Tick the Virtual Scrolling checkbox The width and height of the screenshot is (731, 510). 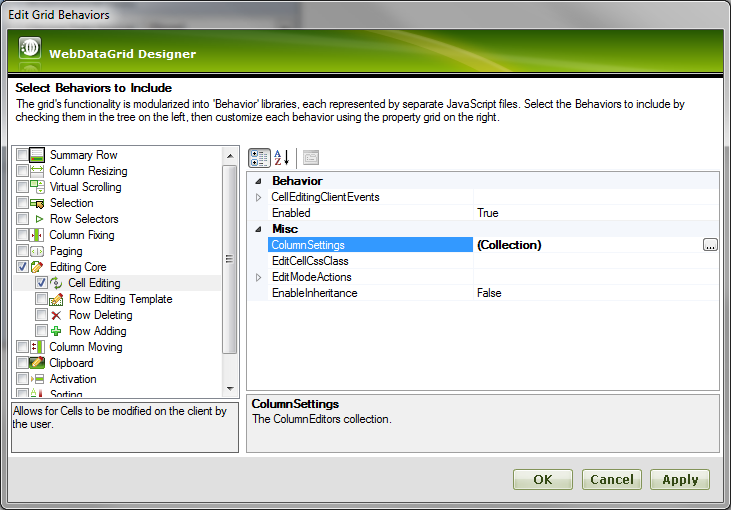pos(22,186)
